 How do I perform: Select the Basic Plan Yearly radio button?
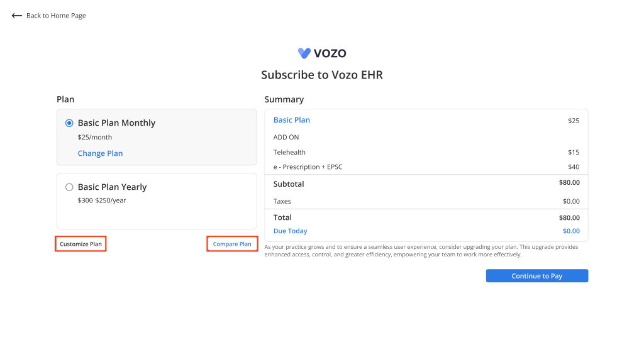click(69, 187)
